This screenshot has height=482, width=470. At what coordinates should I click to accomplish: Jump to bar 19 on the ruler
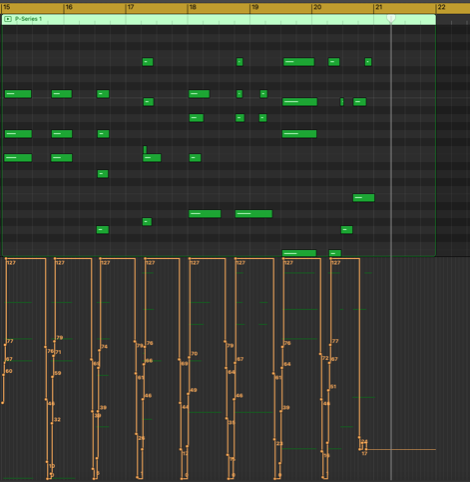coord(255,7)
